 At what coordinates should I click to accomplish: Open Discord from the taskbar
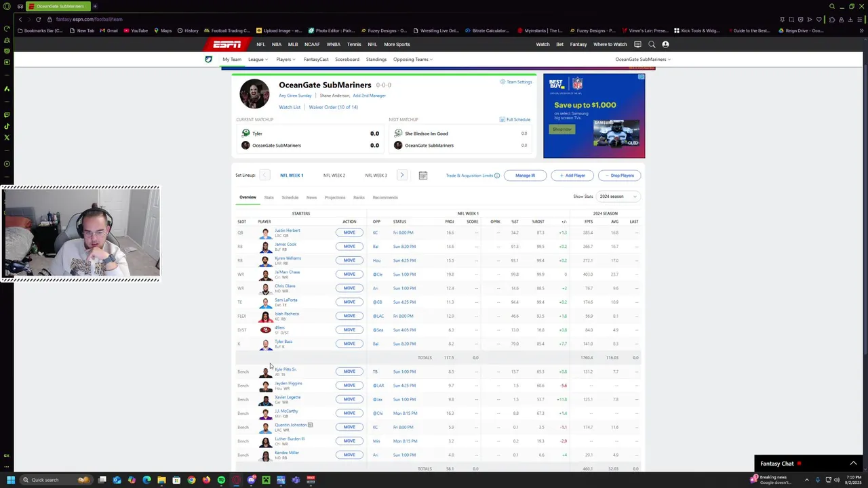point(251,480)
